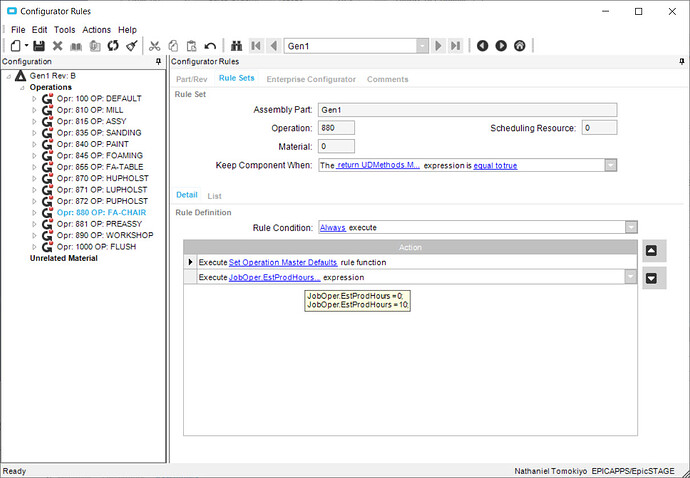The height and width of the screenshot is (478, 690).
Task: Select Opr: 845 OP: FOAMING operation
Action: (x=100, y=156)
